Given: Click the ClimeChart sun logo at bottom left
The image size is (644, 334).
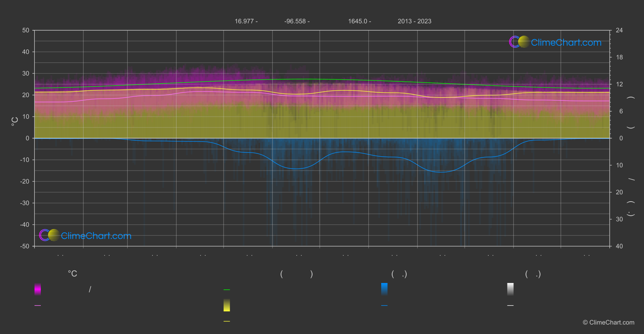Looking at the screenshot, I should click(49, 235).
